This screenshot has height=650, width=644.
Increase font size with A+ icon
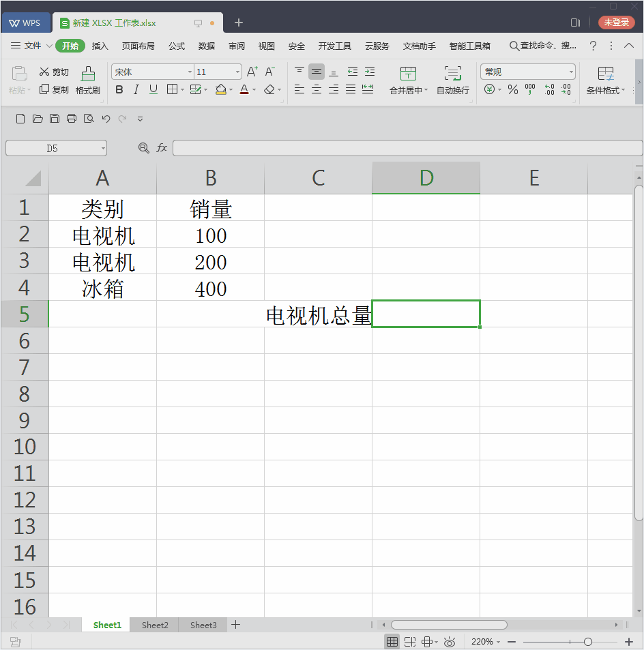pos(252,72)
